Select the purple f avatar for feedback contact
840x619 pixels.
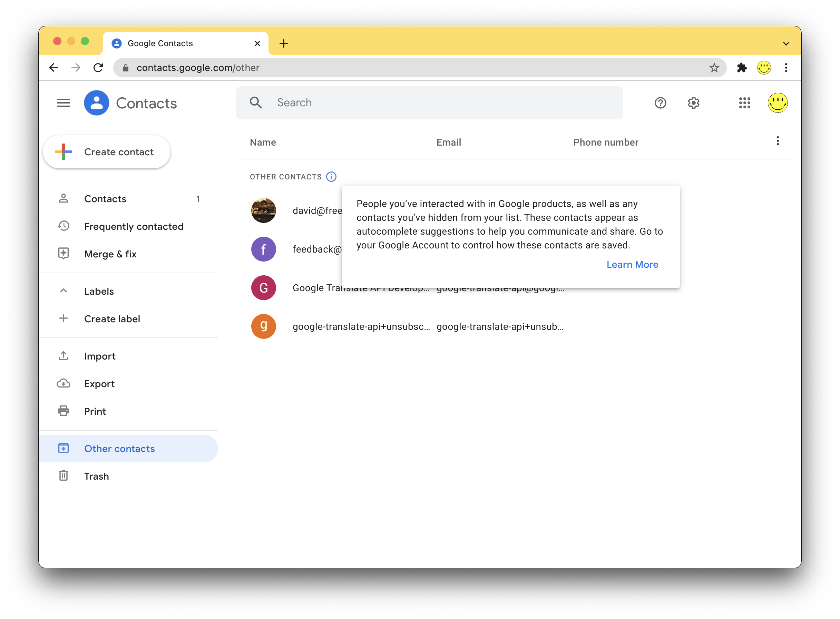[263, 249]
